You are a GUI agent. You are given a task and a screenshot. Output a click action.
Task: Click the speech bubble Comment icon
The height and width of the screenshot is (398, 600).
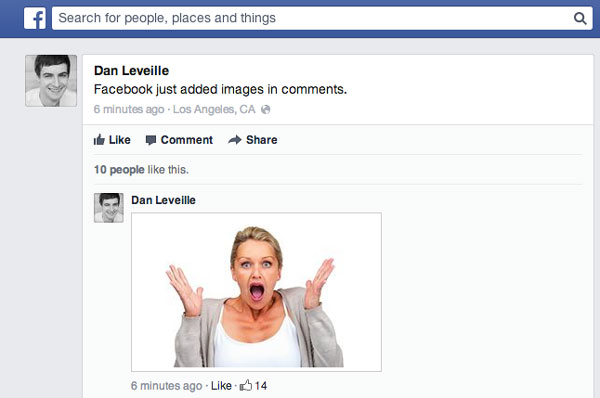(x=151, y=140)
